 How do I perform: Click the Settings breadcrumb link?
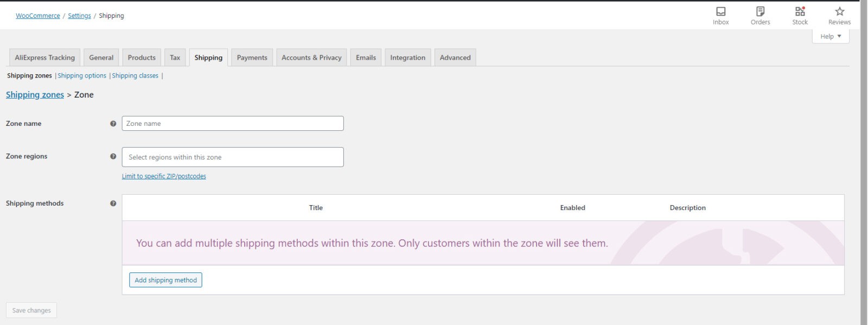click(79, 16)
